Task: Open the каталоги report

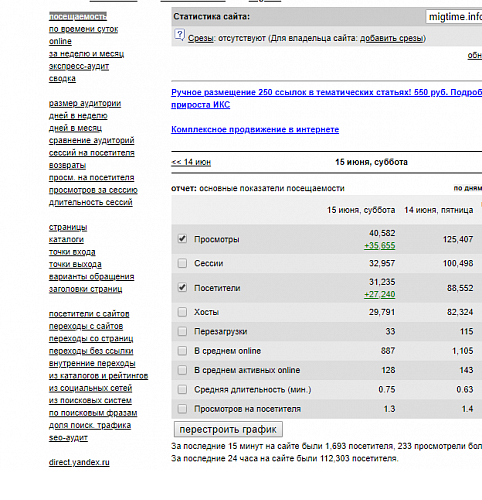Action: [x=66, y=239]
